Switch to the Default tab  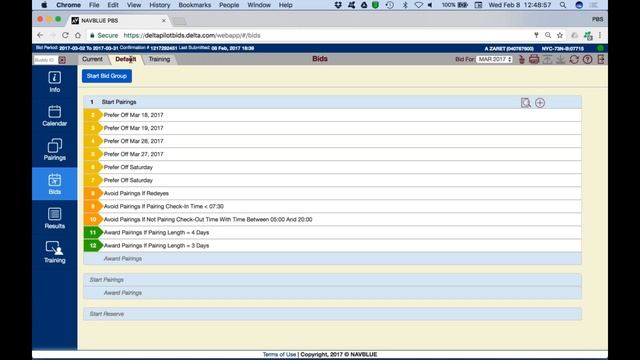(x=126, y=59)
